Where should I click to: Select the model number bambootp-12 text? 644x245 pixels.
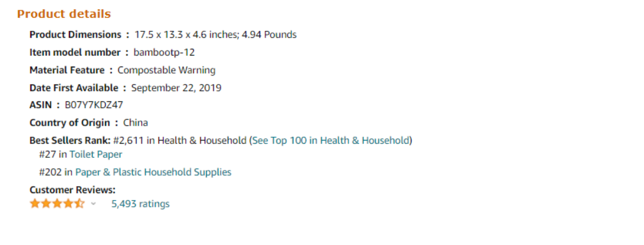coord(164,52)
